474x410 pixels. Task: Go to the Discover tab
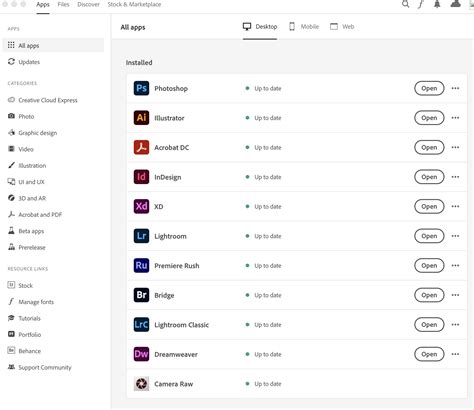tap(88, 5)
